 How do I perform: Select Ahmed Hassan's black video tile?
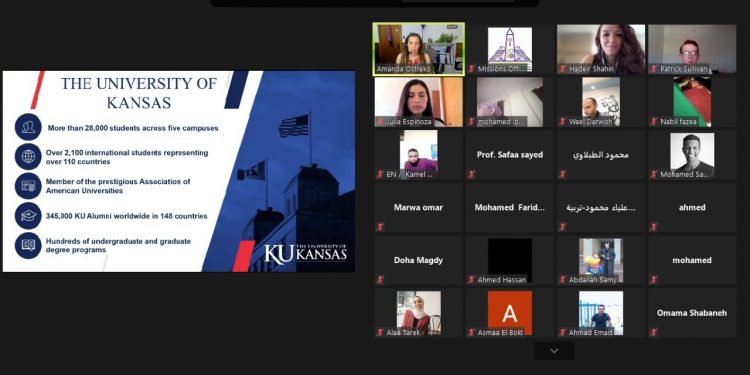(510, 260)
